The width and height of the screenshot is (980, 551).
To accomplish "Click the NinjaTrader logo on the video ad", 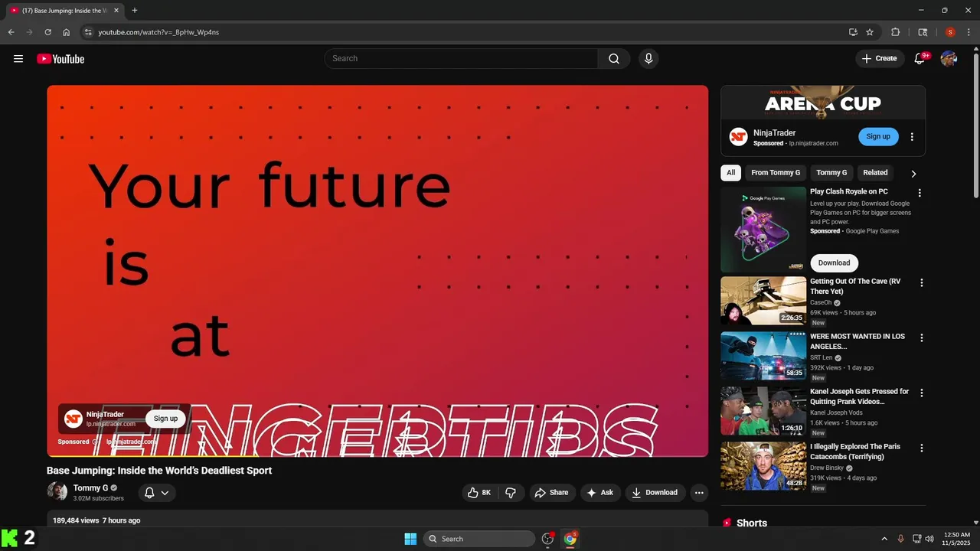I will (x=73, y=419).
